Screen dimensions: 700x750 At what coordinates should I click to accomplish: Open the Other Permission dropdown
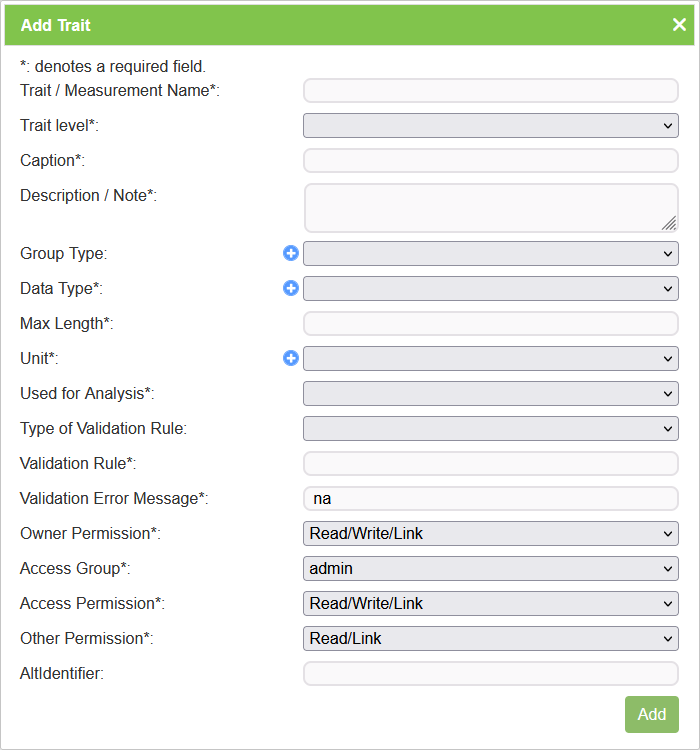(490, 639)
